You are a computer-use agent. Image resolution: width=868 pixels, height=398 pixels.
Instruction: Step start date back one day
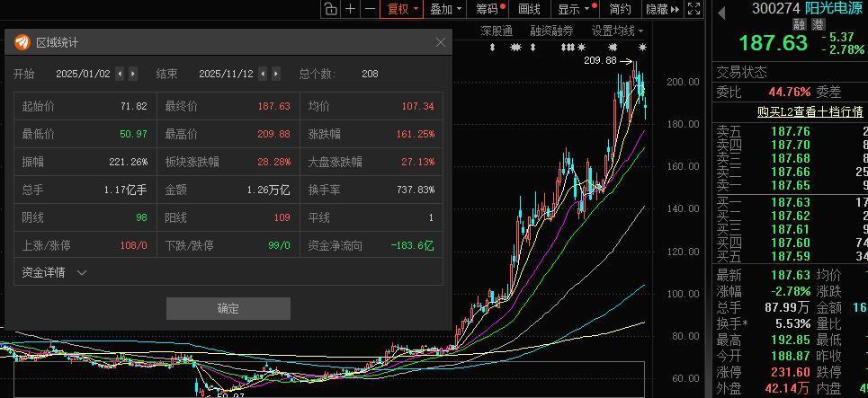(x=123, y=74)
